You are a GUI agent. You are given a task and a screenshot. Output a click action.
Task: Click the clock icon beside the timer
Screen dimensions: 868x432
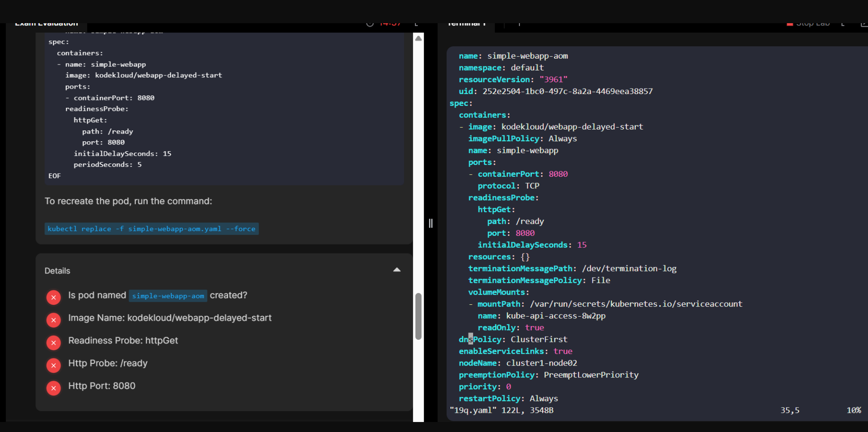pyautogui.click(x=370, y=24)
